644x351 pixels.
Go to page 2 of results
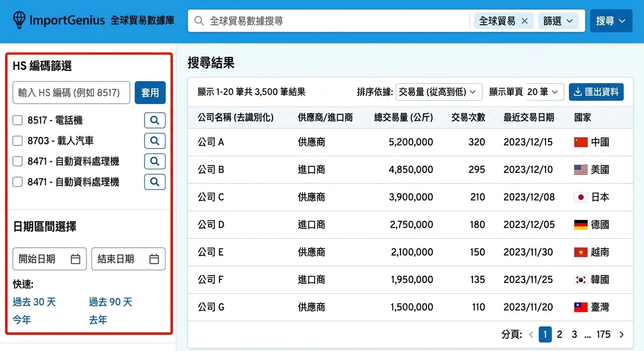click(x=559, y=335)
